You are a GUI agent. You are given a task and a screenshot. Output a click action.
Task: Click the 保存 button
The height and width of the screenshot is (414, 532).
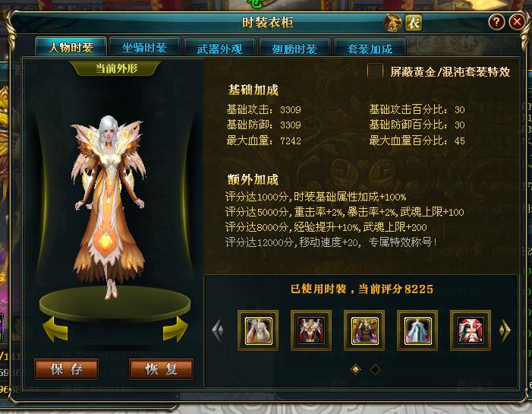coord(67,369)
